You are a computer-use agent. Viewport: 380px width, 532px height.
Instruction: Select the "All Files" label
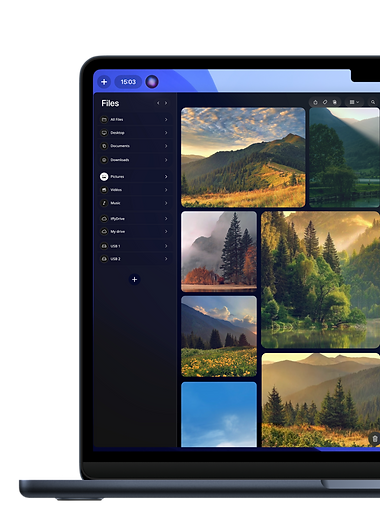(x=117, y=119)
